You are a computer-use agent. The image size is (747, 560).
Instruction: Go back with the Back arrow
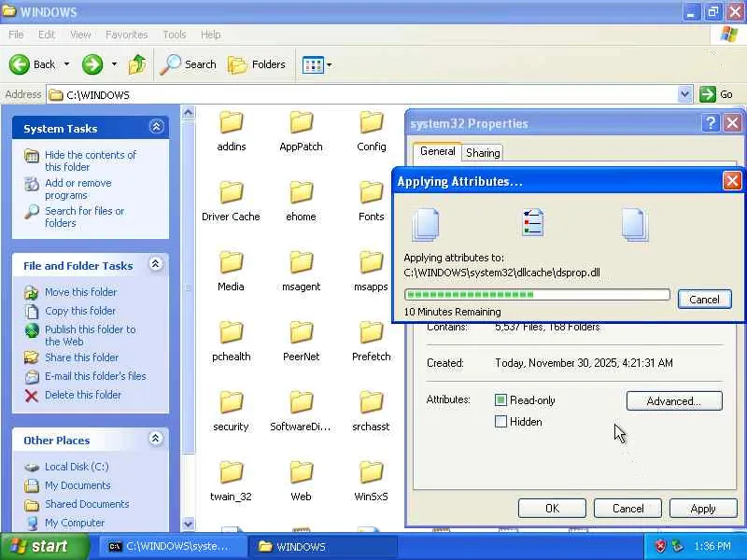(20, 64)
